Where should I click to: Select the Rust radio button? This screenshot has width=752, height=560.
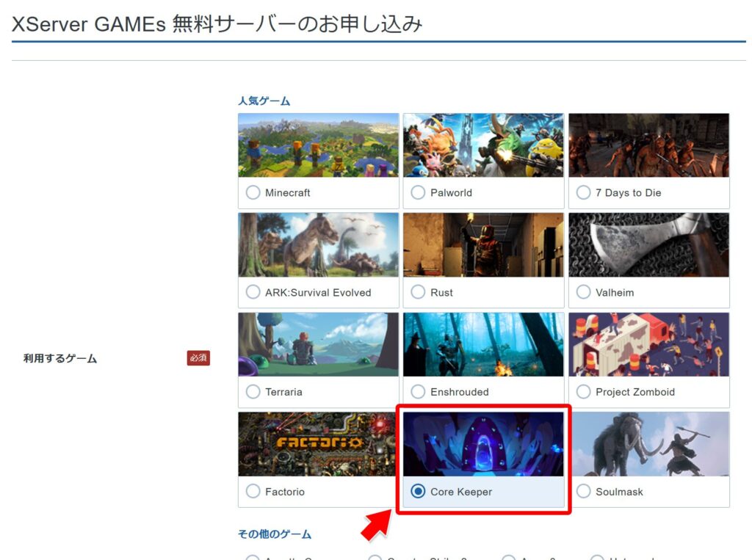[x=418, y=292]
